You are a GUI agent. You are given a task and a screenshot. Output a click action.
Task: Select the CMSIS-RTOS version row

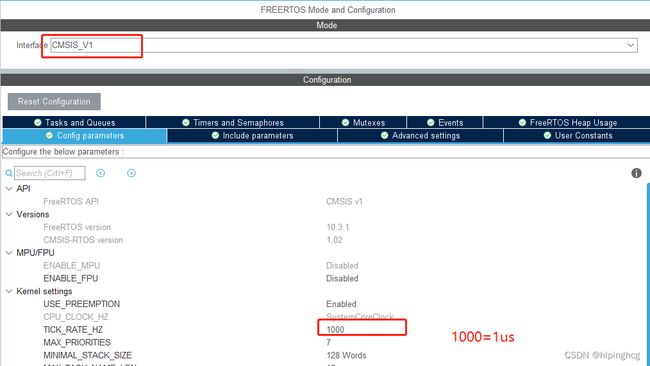(x=83, y=240)
